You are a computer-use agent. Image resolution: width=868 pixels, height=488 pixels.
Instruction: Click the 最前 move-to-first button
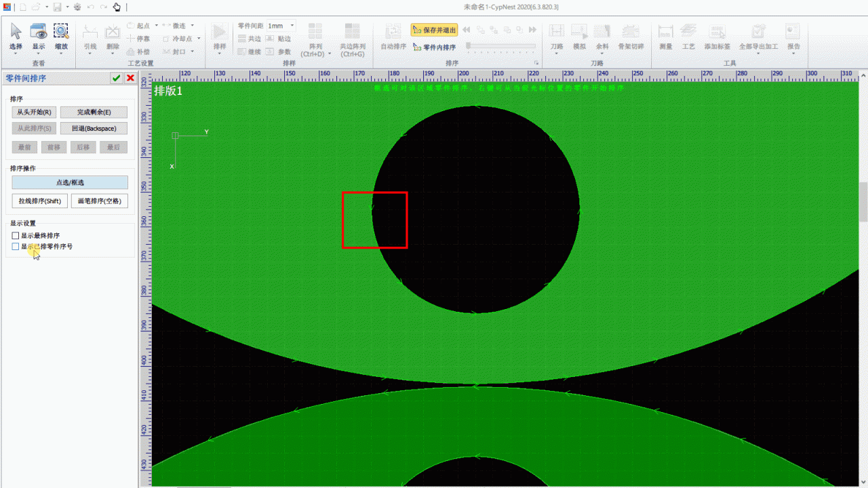point(24,147)
